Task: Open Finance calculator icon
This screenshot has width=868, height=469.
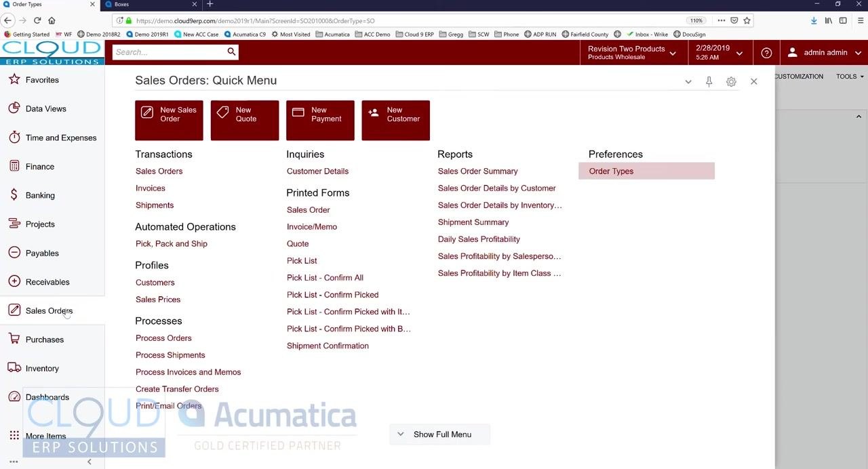Action: (14, 166)
